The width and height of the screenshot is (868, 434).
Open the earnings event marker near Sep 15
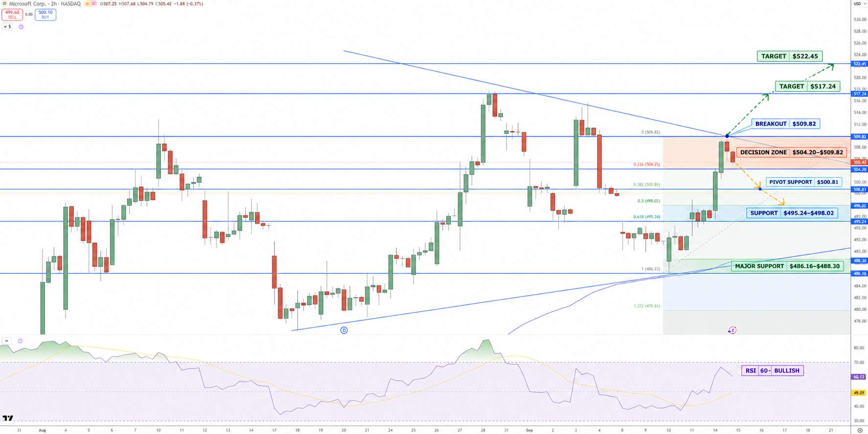[732, 330]
